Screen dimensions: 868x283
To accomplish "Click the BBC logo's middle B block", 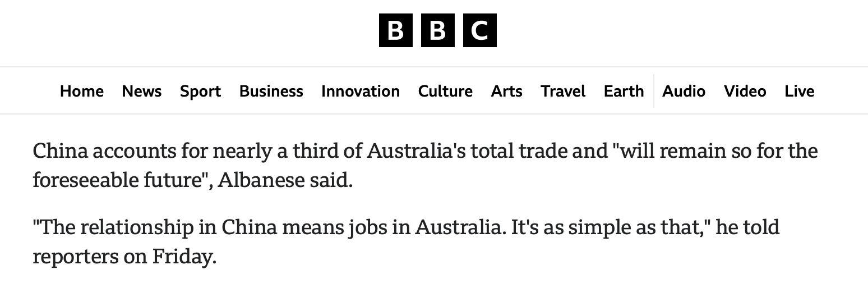I will click(438, 30).
